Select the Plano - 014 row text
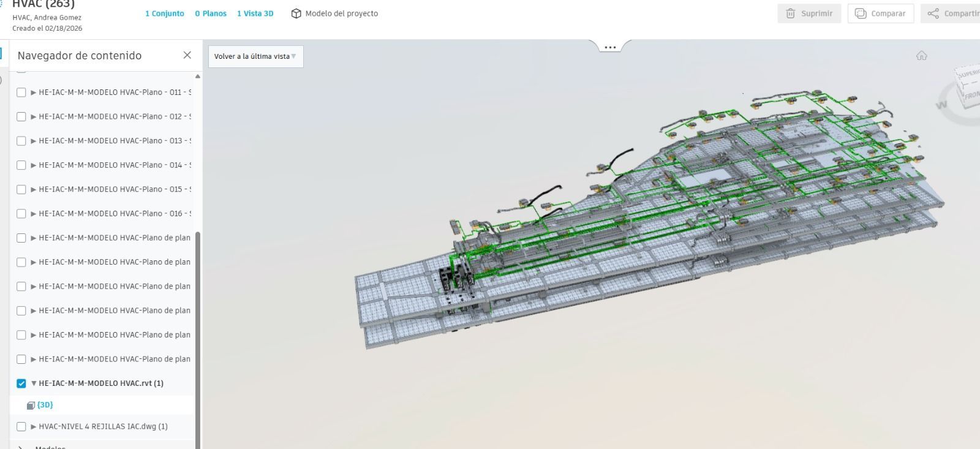Screen dimensions: 980x449 (x=115, y=165)
